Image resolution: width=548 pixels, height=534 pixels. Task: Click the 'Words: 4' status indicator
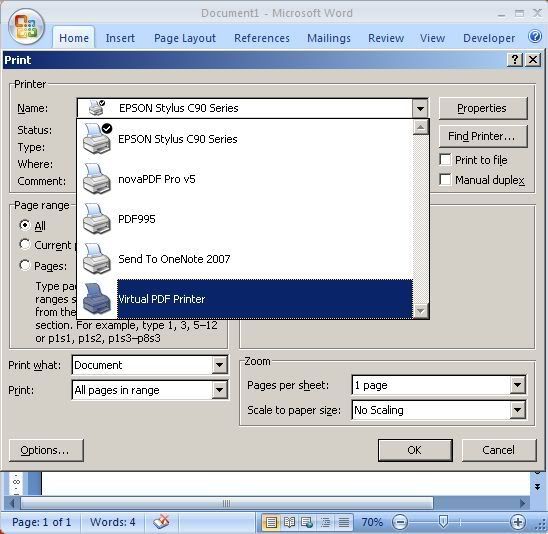(x=113, y=522)
